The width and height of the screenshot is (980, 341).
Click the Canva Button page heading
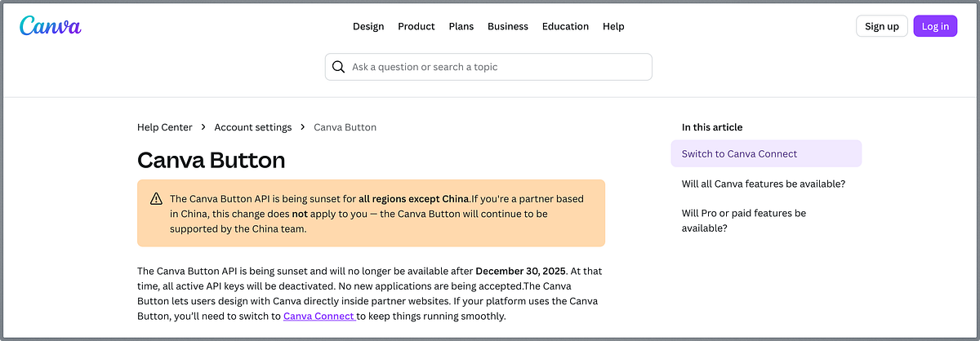tap(212, 160)
